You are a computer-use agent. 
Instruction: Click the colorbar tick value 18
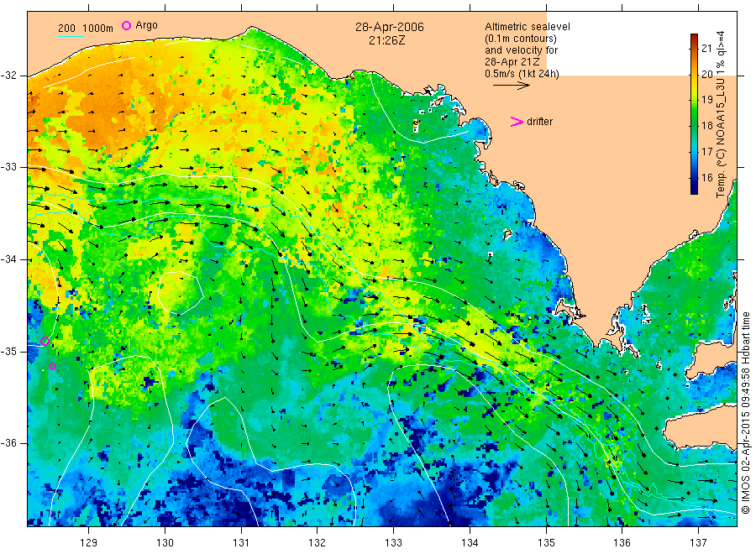coord(706,126)
